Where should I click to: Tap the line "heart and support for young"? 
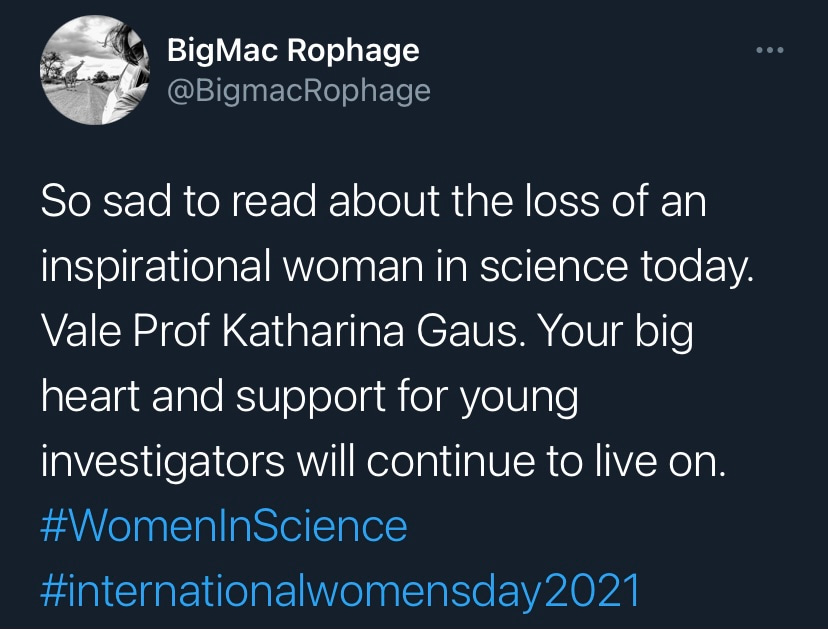point(309,398)
